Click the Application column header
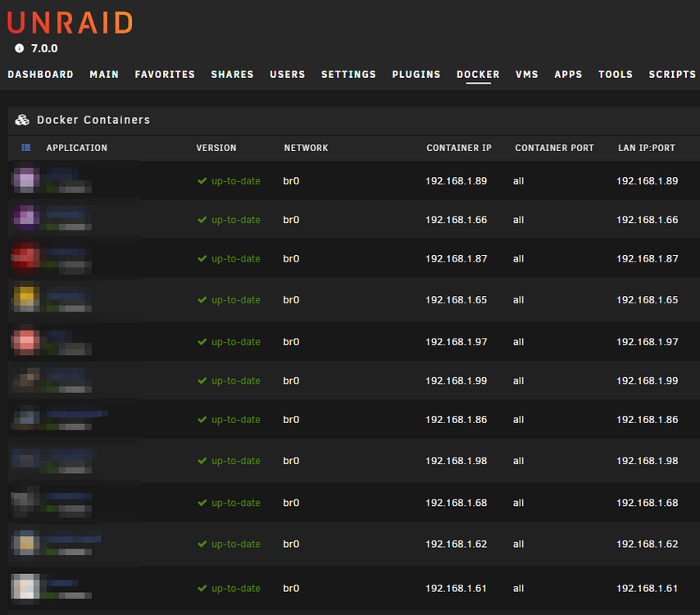700x615 pixels. [77, 148]
